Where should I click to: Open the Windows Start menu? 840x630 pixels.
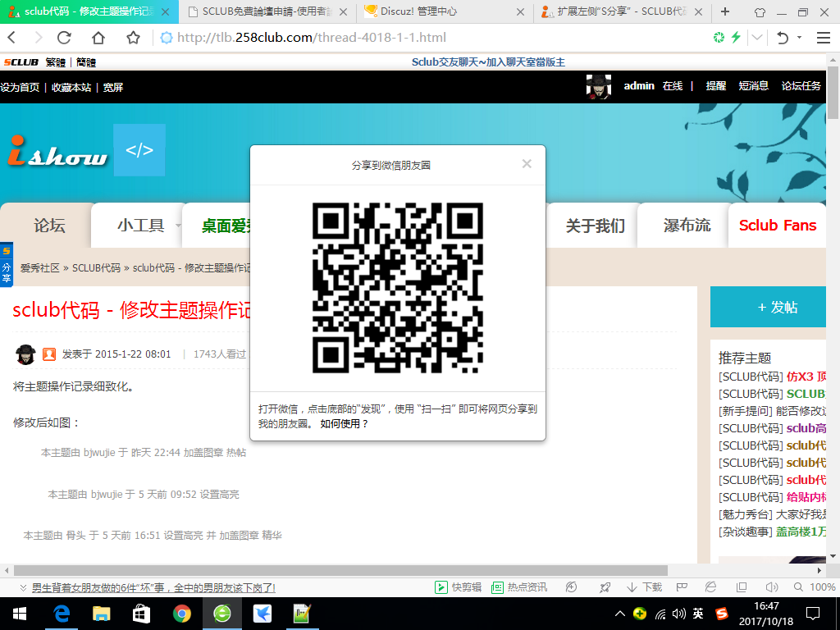coord(20,614)
